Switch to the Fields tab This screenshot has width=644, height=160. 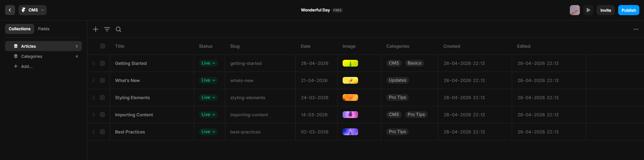pyautogui.click(x=44, y=29)
